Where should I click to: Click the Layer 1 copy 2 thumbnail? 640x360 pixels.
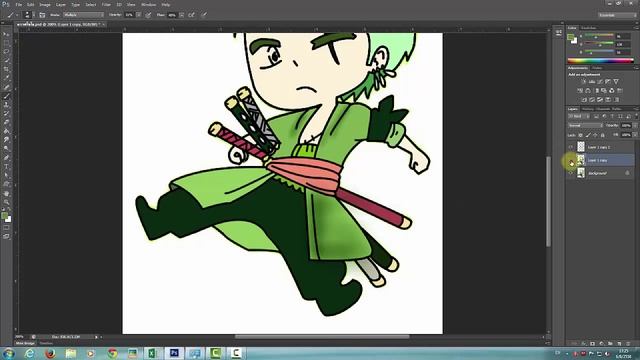(x=581, y=147)
